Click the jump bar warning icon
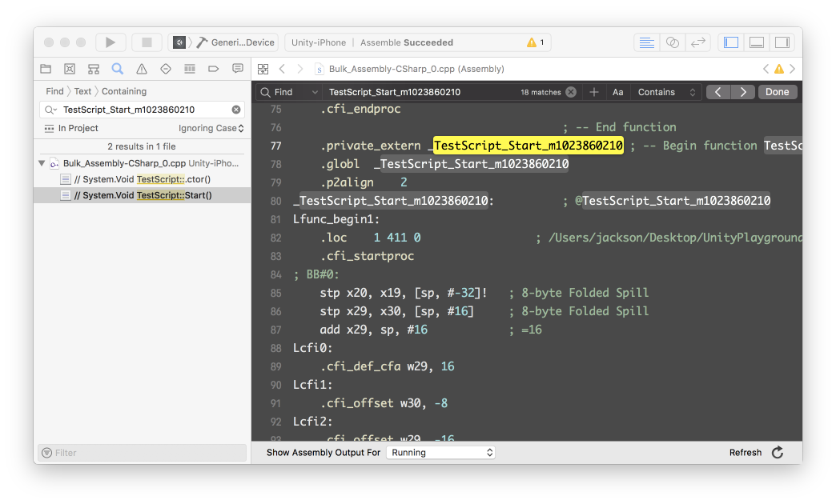Image resolution: width=836 pixels, height=504 pixels. coord(779,69)
